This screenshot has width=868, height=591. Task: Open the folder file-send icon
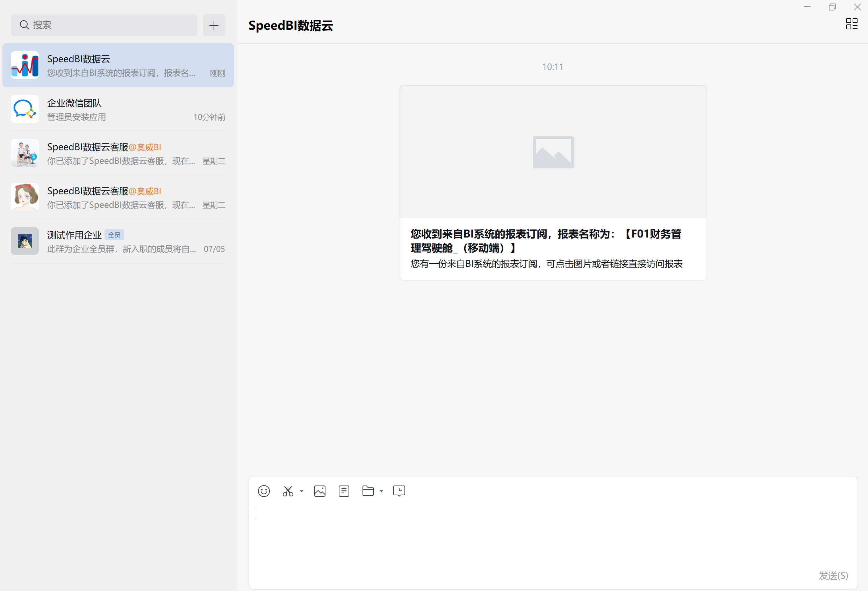click(368, 491)
